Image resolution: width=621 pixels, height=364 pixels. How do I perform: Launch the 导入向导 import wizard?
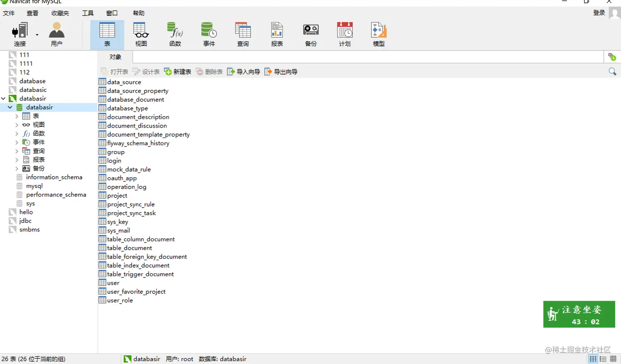point(244,72)
